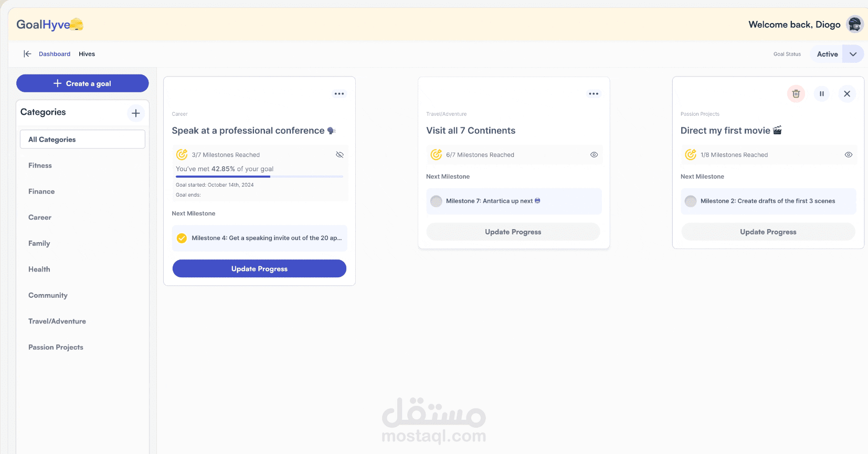Expand the Goal Status dropdown arrow
The width and height of the screenshot is (868, 454).
[853, 54]
